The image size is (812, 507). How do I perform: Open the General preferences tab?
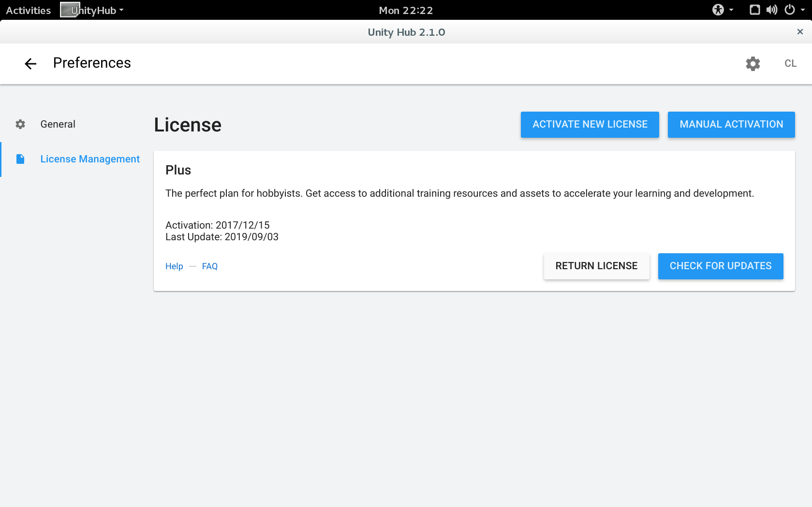(x=58, y=124)
